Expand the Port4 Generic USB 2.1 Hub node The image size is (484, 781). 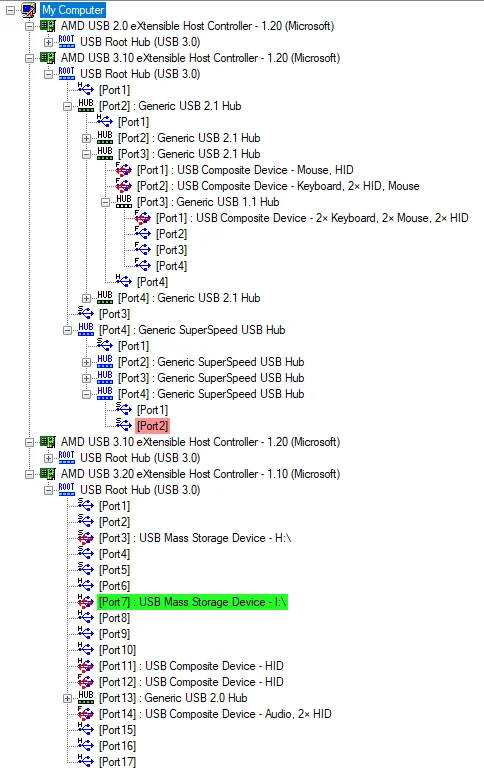[x=87, y=298]
